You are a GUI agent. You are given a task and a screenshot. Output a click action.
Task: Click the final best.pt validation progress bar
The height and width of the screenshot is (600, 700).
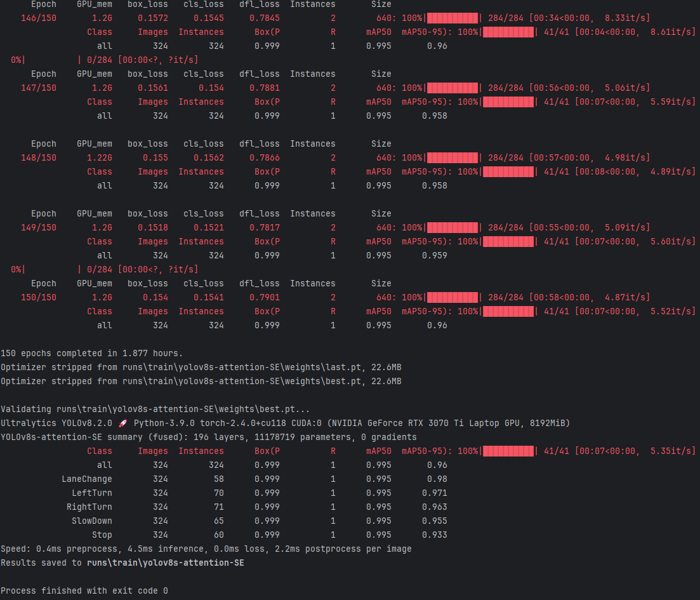[508, 451]
